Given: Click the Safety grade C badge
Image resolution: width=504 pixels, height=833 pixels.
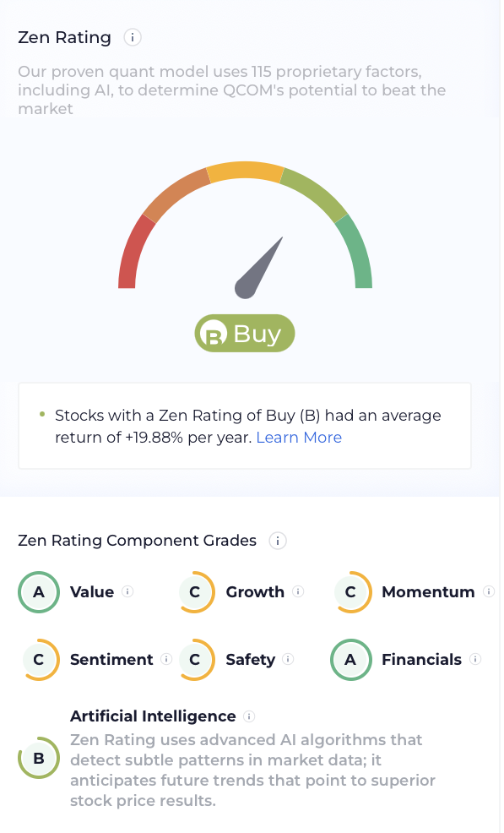Looking at the screenshot, I should pyautogui.click(x=195, y=660).
